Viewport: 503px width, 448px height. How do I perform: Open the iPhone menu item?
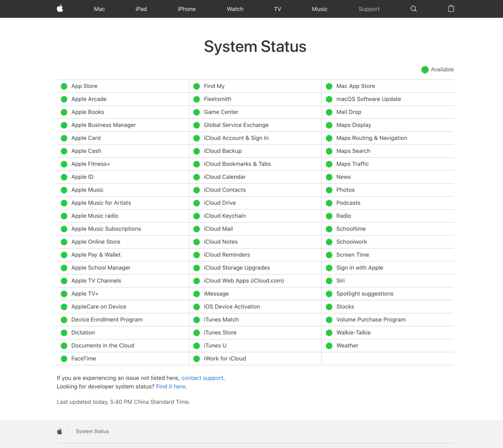[186, 8]
